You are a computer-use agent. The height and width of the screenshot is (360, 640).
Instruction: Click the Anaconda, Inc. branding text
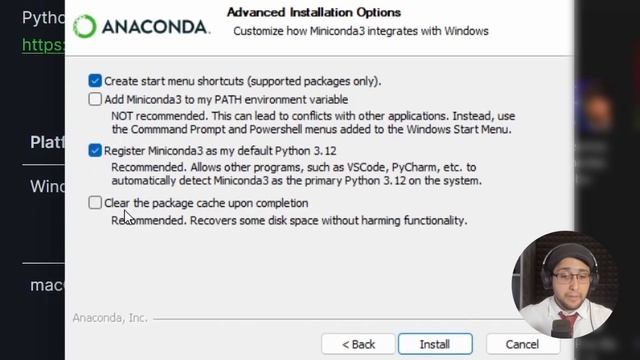(110, 318)
